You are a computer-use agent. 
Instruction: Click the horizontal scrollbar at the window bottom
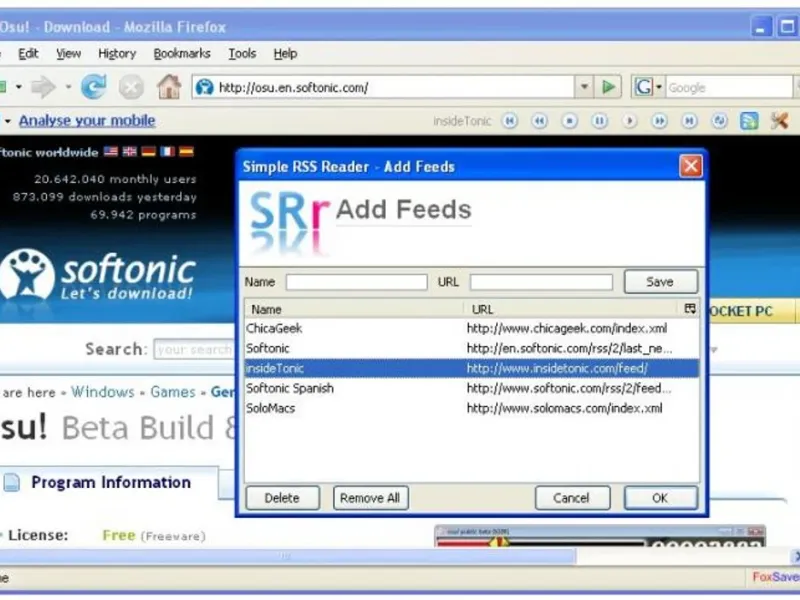point(288,557)
